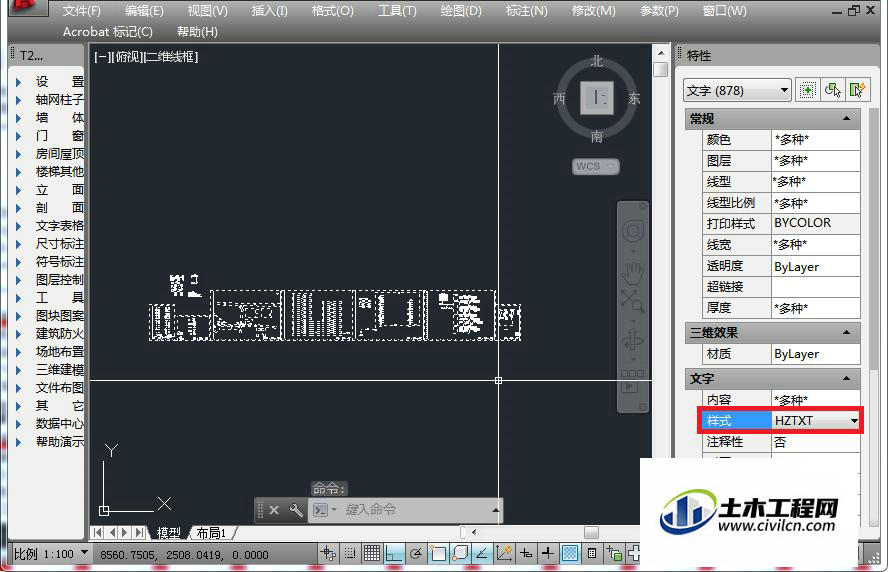Switch to the 布局1 layout tab
Image resolution: width=888 pixels, height=572 pixels.
point(211,533)
